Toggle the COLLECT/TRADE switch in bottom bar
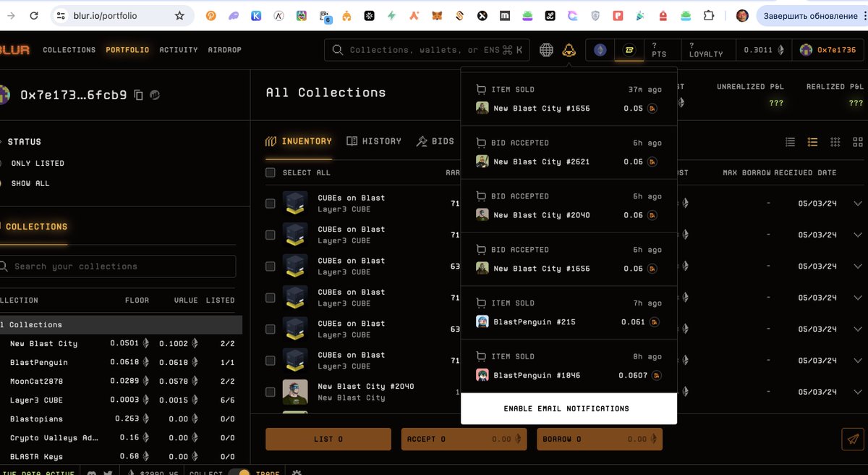Viewport: 868px width, 475px height. [239, 471]
